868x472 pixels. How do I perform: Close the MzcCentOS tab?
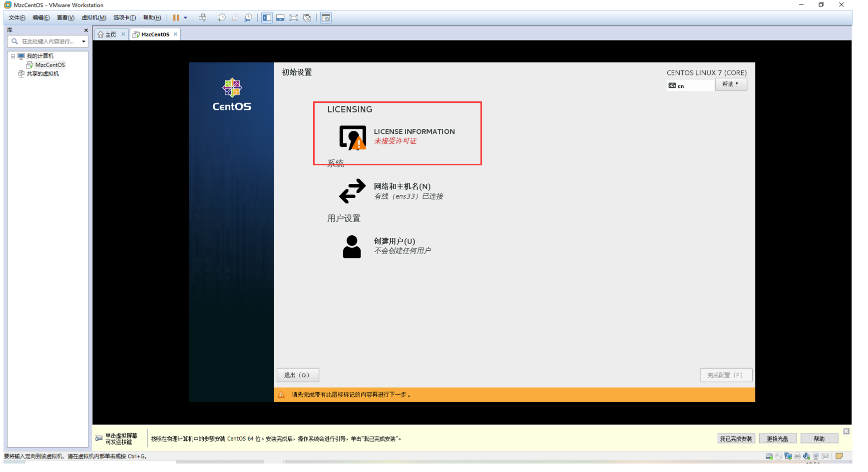175,34
